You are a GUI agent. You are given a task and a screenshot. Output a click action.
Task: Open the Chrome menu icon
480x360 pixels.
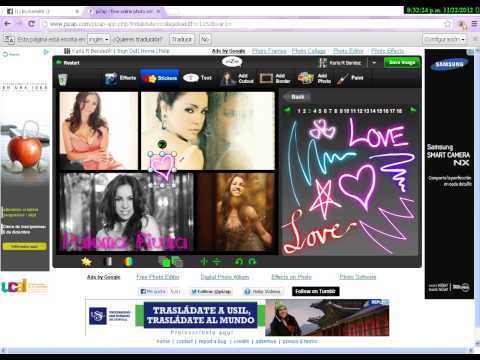474,24
